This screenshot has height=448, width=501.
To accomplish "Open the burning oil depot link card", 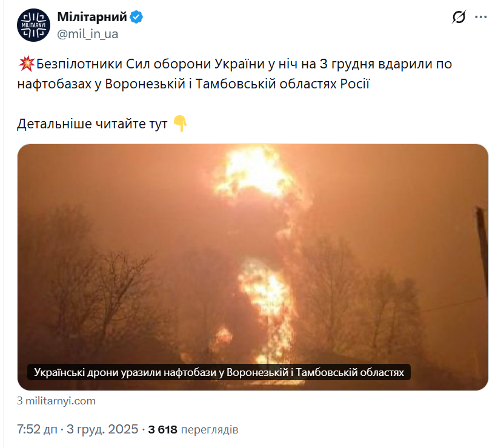I will [253, 267].
